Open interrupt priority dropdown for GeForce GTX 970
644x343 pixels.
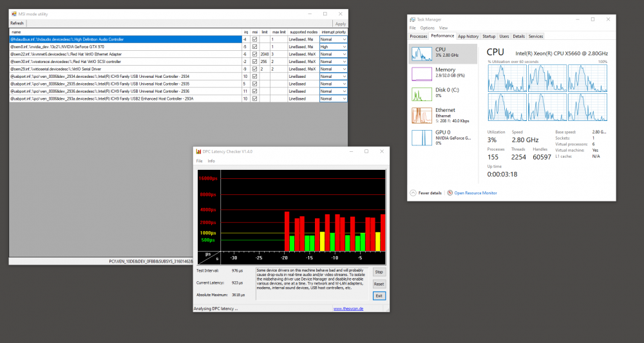tap(333, 47)
